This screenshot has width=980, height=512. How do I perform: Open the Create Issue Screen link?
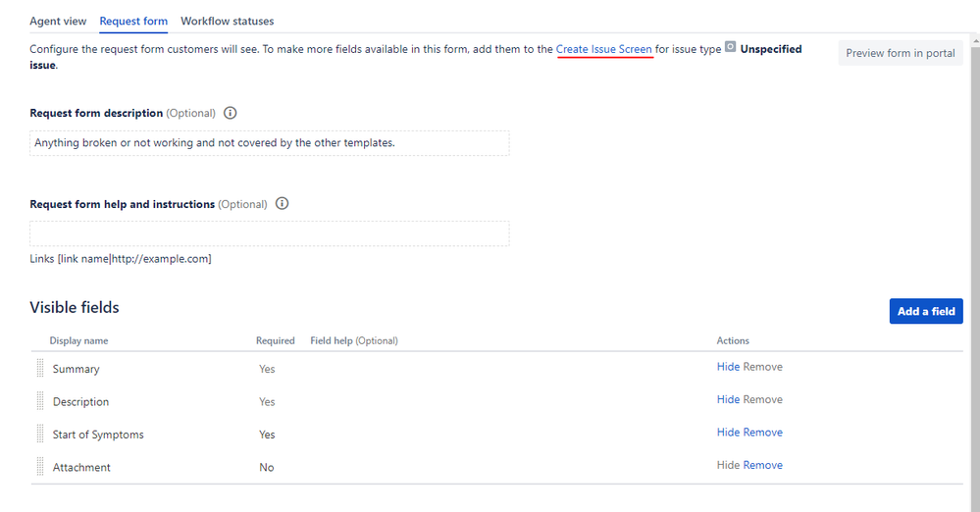coord(603,49)
